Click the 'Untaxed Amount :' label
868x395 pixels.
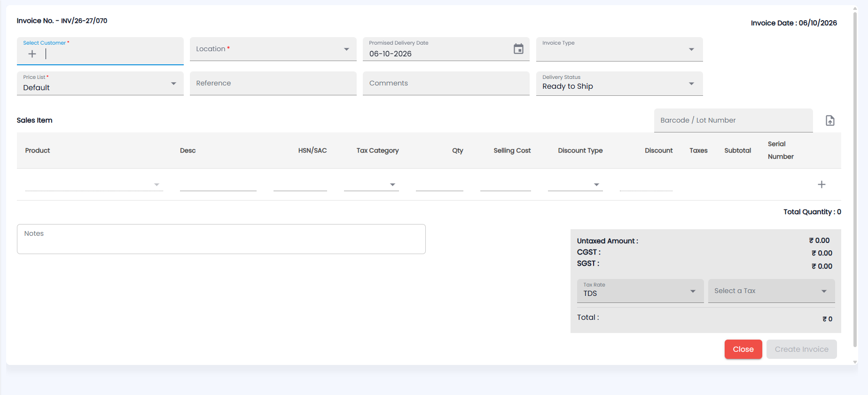608,241
